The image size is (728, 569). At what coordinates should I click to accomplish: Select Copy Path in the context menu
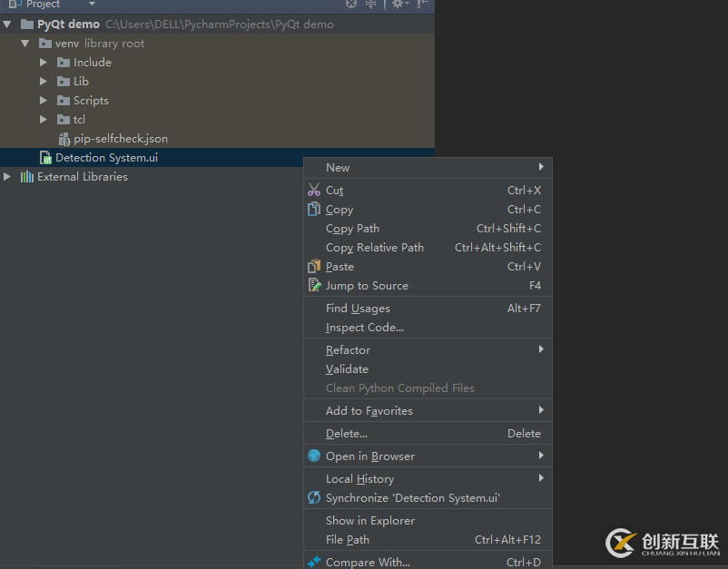tap(428, 229)
